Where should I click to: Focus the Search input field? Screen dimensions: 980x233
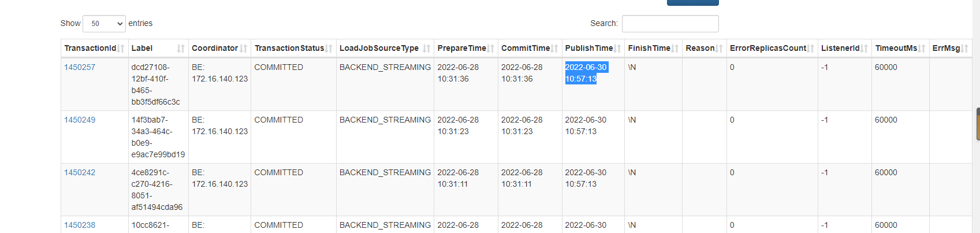click(670, 24)
